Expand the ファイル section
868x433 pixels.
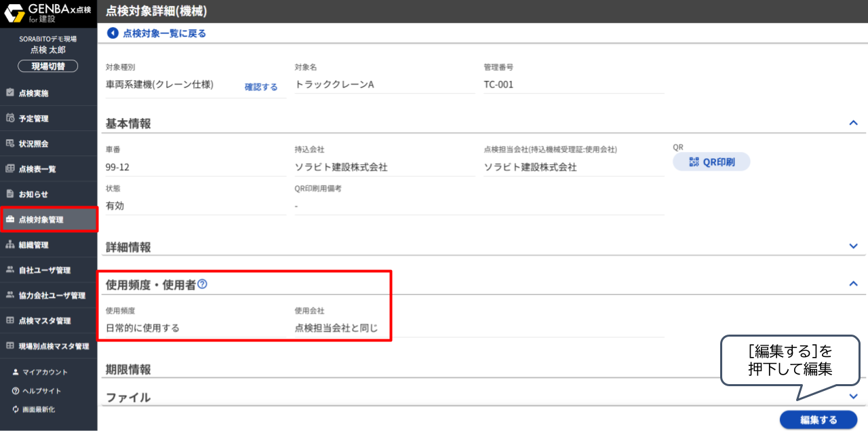pyautogui.click(x=853, y=396)
